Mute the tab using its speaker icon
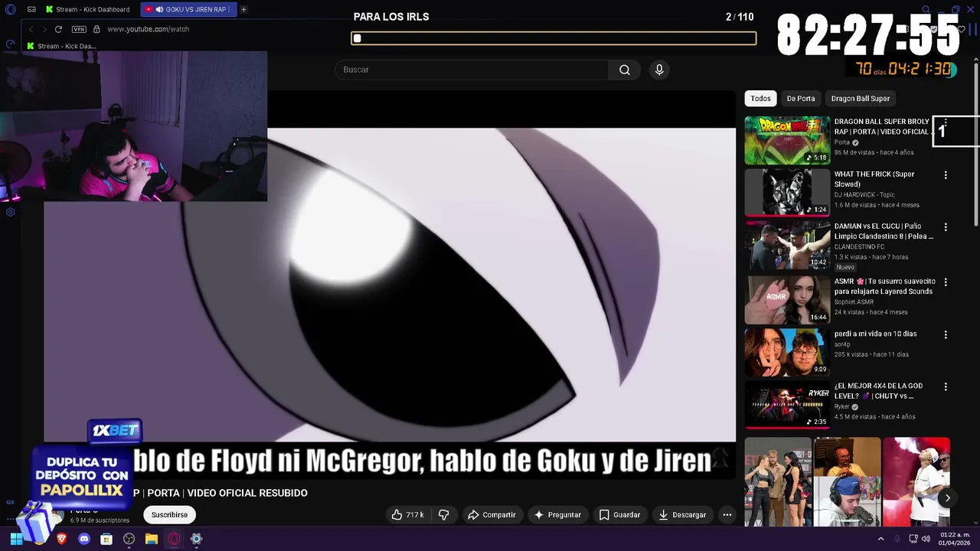The image size is (980, 551). [159, 9]
